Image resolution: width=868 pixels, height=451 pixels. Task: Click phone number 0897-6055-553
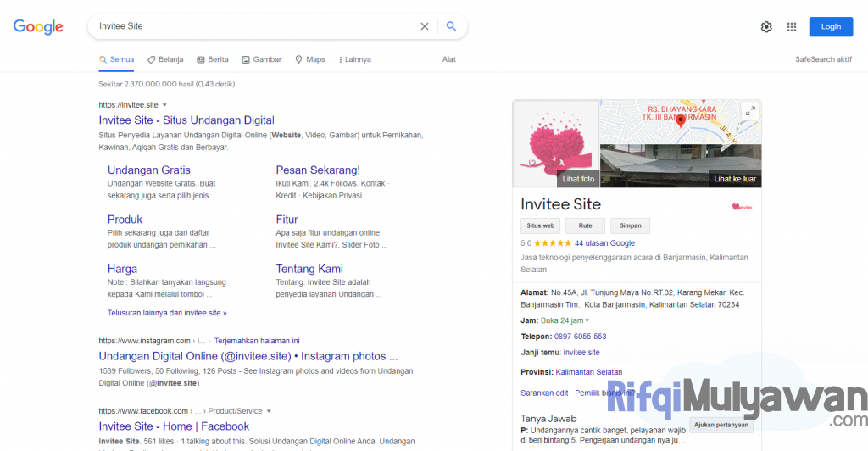(x=580, y=337)
